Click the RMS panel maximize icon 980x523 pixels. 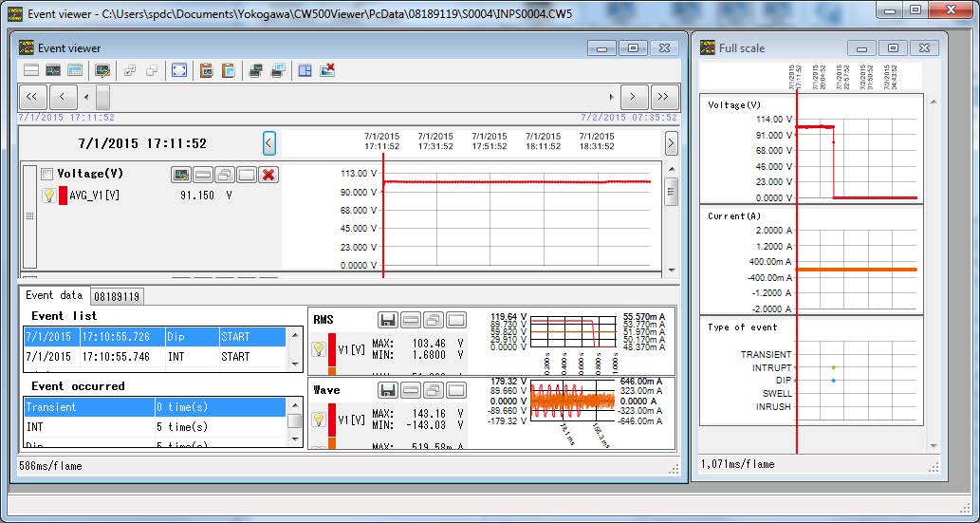click(456, 320)
